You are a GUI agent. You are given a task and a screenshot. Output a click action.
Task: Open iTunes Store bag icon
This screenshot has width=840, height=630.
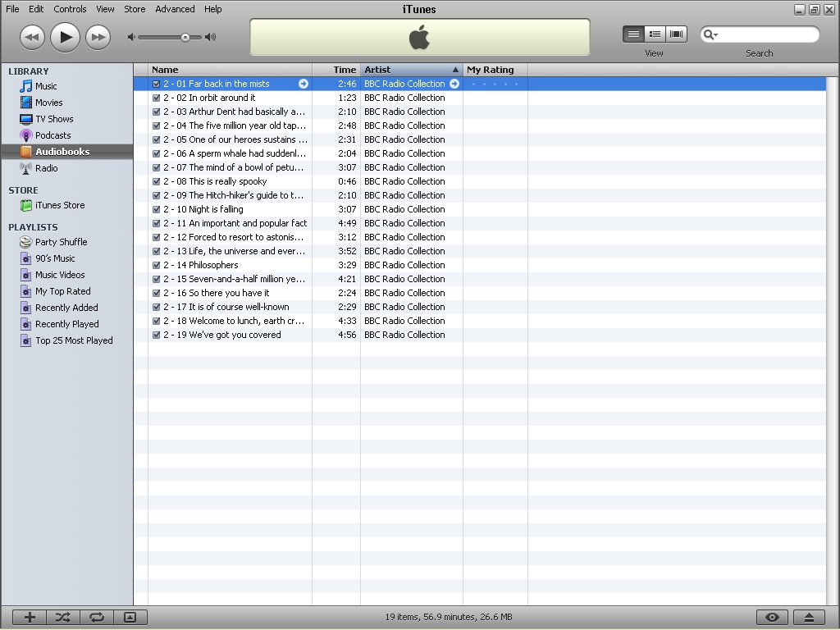pos(25,205)
